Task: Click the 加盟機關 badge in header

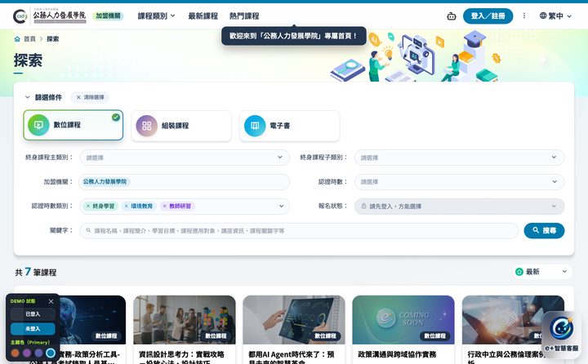Action: point(108,16)
